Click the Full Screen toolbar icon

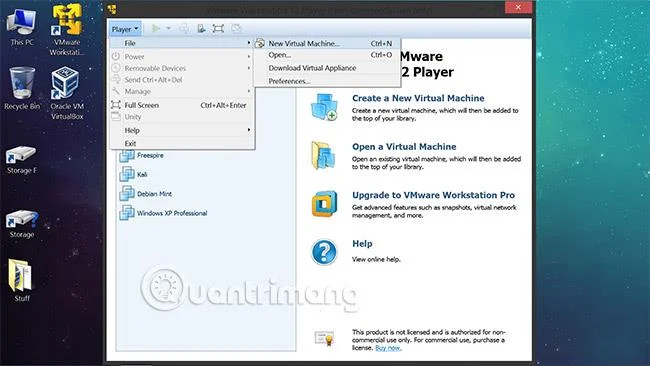[218, 29]
